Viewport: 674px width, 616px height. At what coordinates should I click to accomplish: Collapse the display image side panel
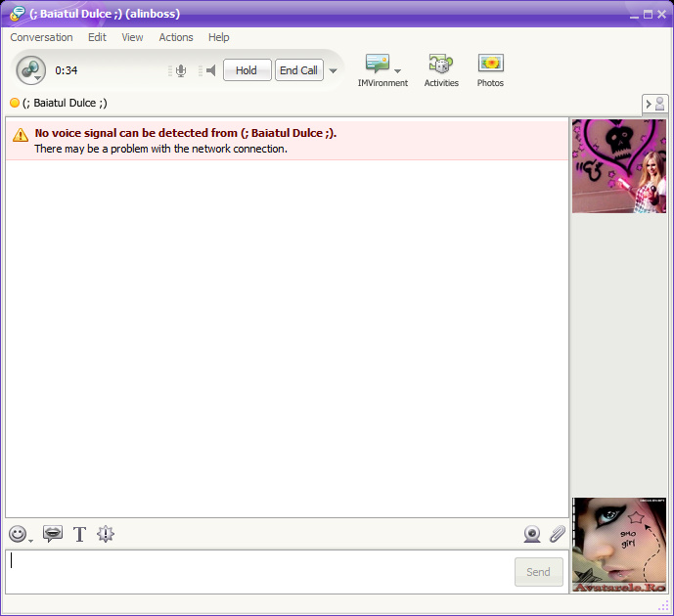tap(654, 104)
